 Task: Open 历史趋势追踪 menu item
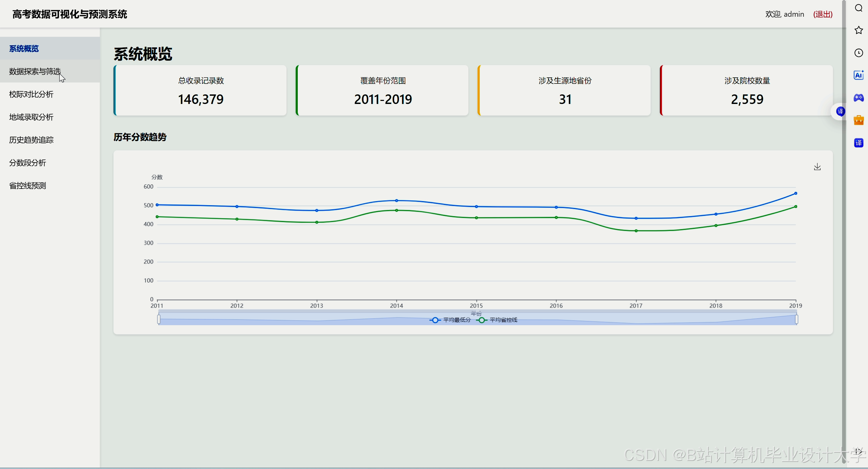(31, 140)
